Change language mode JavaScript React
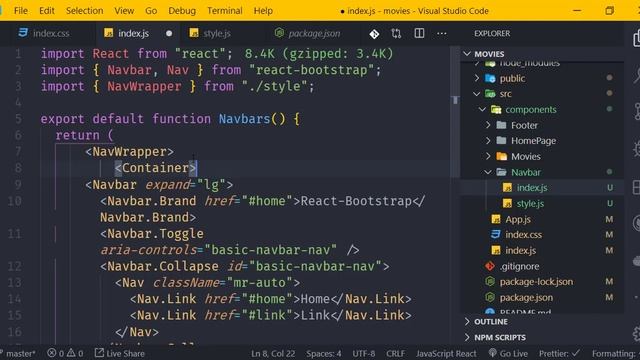Image resolution: width=640 pixels, height=360 pixels. tap(446, 353)
